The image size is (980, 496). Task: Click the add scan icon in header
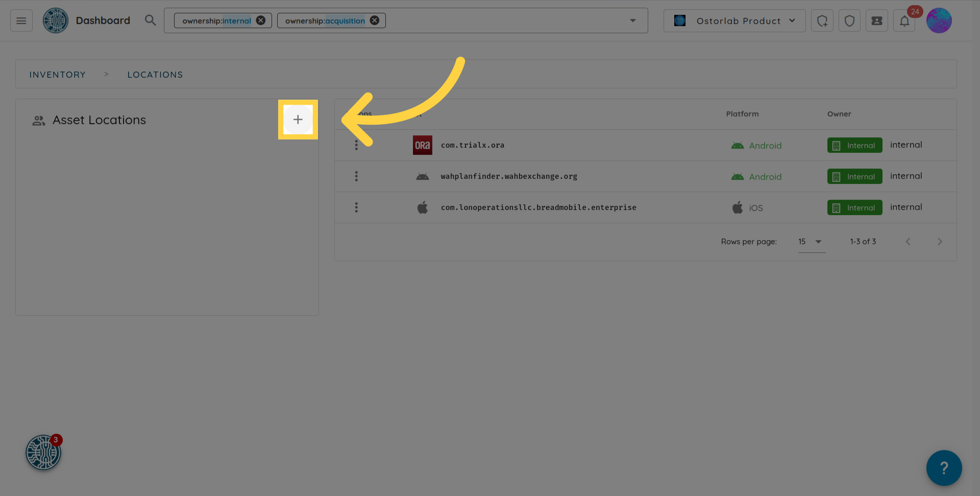pos(822,21)
